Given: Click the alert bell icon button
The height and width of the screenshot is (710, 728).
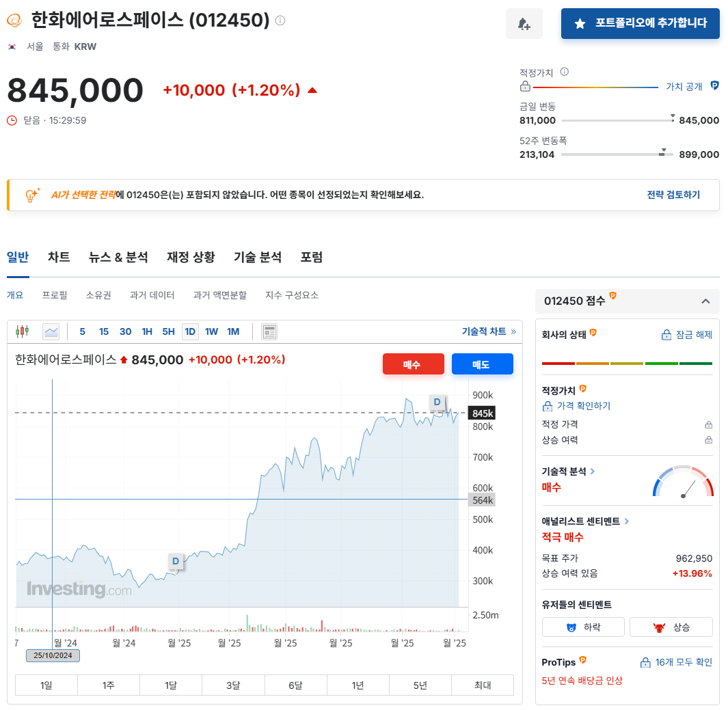Looking at the screenshot, I should tap(524, 23).
